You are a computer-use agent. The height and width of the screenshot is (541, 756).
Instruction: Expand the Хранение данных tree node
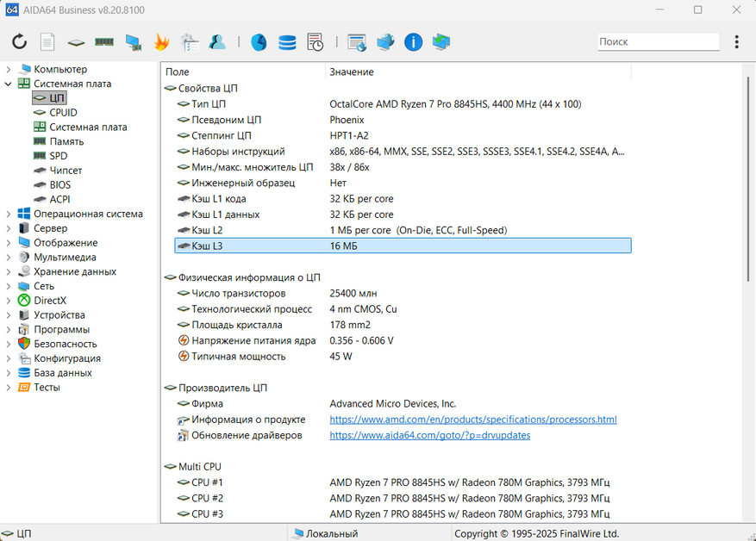[9, 271]
